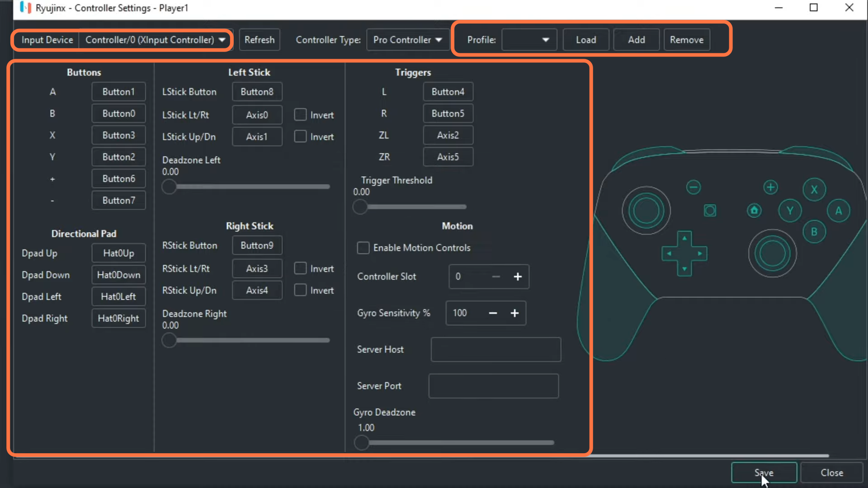Remap Dpad Down mapping Hat0Down
The height and width of the screenshot is (488, 868).
point(118,275)
